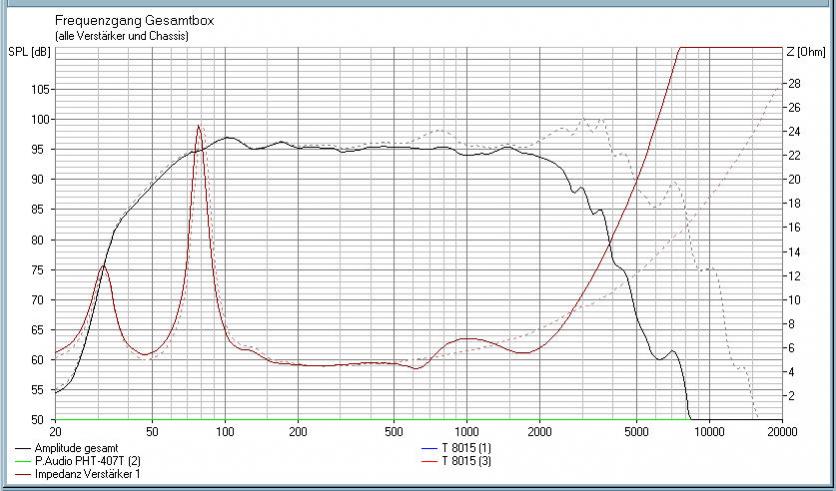Click the frequency axis label 1000

467,432
